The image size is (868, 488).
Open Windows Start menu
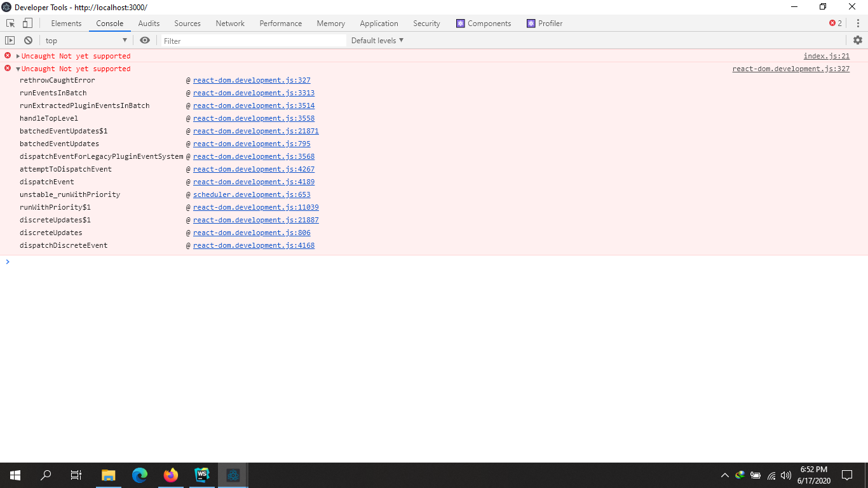pos(15,475)
